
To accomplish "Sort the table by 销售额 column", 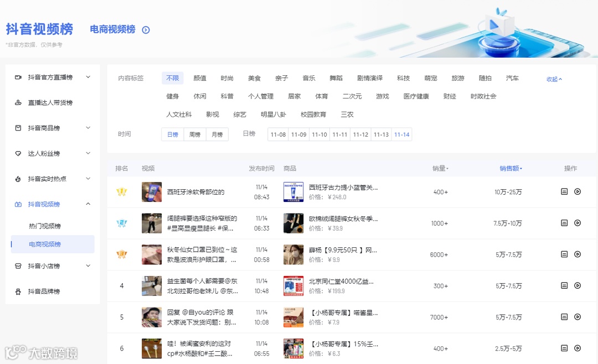I will (x=509, y=168).
